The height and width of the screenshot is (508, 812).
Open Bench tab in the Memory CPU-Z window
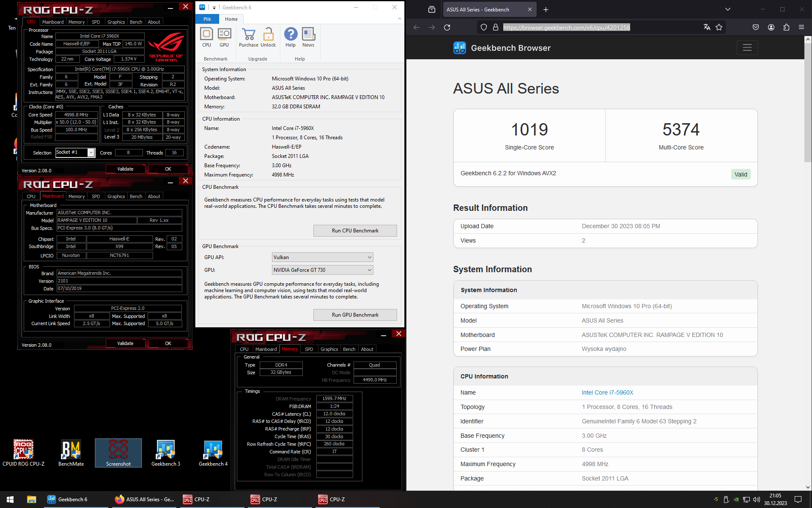tap(349, 349)
